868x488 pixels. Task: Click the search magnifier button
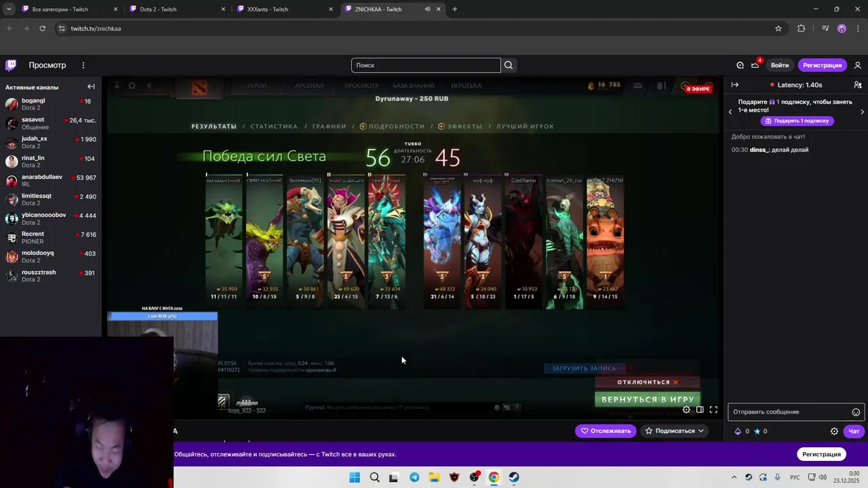click(x=509, y=65)
